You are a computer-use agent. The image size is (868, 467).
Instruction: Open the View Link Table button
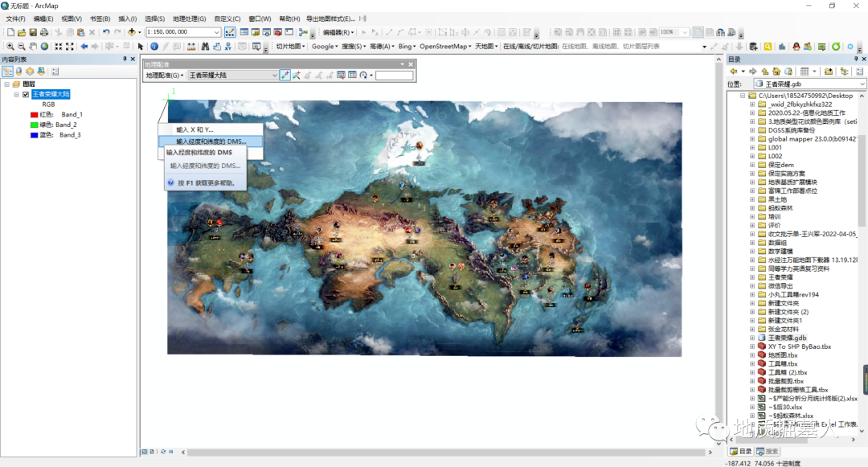click(x=352, y=76)
